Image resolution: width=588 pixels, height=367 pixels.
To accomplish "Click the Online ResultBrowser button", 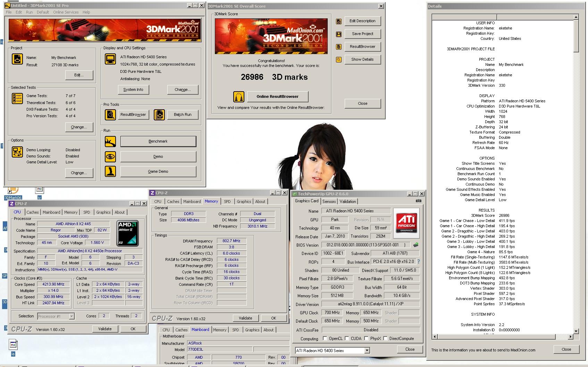I will pyautogui.click(x=278, y=96).
